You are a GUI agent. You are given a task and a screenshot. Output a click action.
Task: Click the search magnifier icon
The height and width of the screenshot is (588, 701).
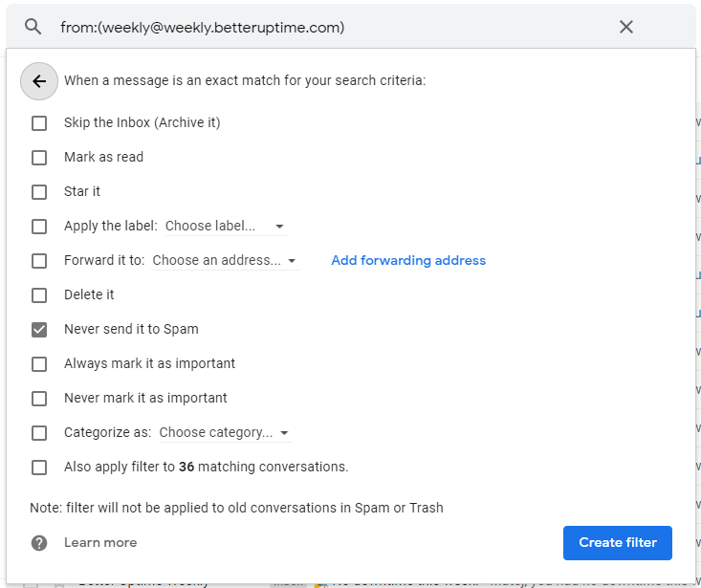[33, 27]
